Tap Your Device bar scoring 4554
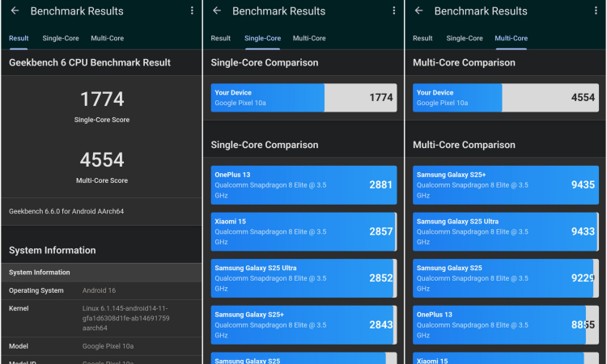This screenshot has height=364, width=607. [x=506, y=98]
